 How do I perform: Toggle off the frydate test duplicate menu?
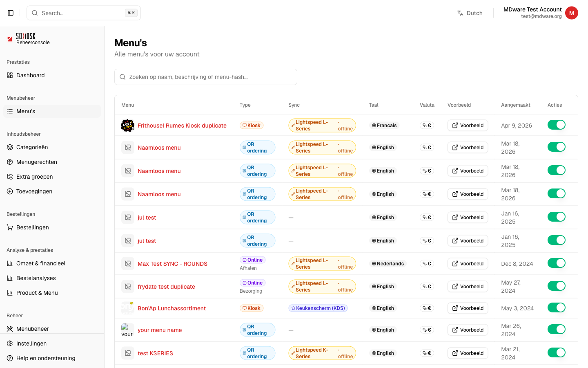pyautogui.click(x=557, y=286)
